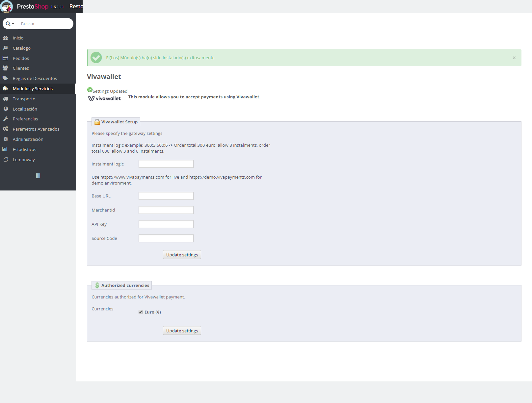The height and width of the screenshot is (403, 532).
Task: Go to Localización section
Action: point(38,109)
